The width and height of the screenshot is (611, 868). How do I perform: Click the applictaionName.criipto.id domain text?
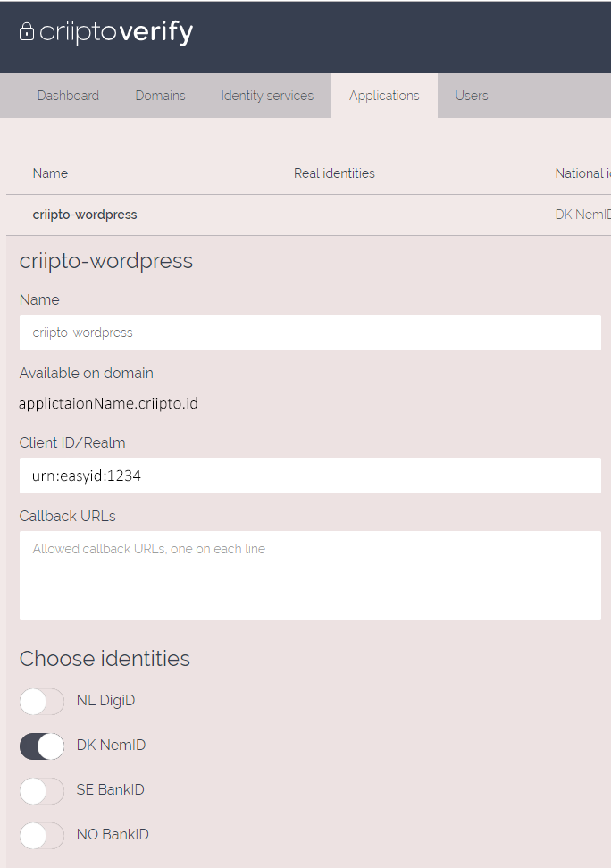(x=108, y=403)
